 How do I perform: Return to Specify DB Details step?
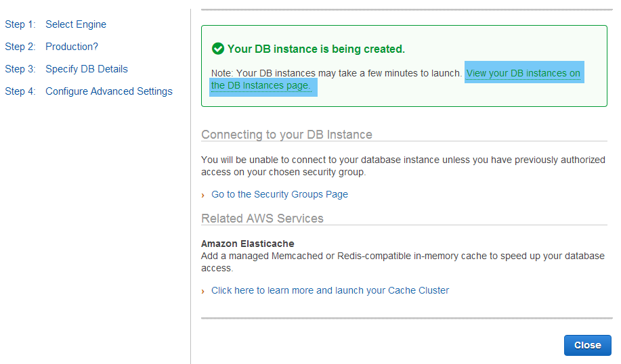click(86, 69)
